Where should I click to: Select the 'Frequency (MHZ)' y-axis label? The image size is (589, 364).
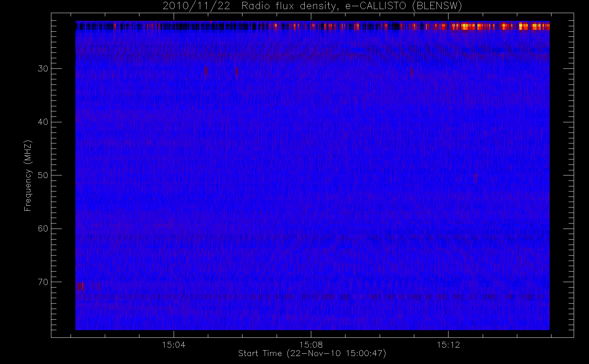(28, 176)
